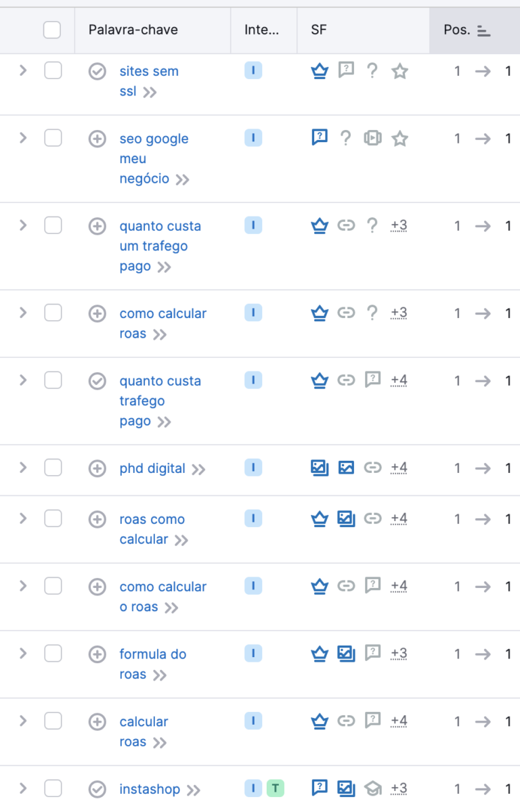Click the video icon in the 'seo google meu negócio' row
This screenshot has height=812, width=520.
click(x=372, y=138)
